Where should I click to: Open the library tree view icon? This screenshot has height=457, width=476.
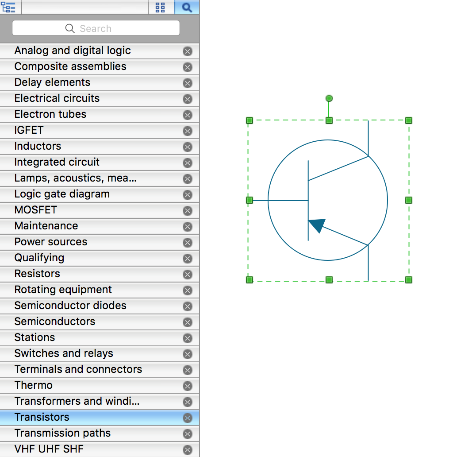(8, 7)
